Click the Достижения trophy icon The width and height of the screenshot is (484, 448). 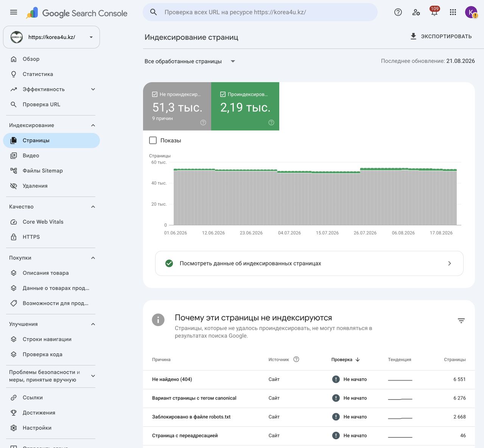point(14,413)
